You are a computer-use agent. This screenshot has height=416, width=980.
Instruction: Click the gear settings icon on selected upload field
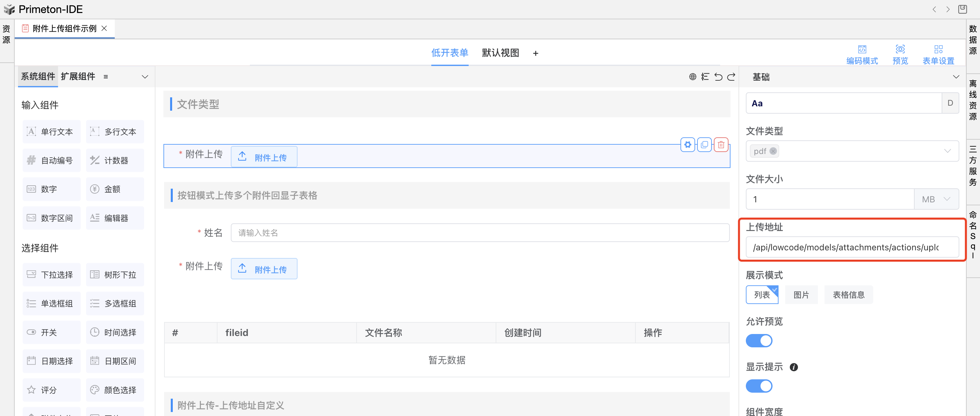pyautogui.click(x=687, y=144)
